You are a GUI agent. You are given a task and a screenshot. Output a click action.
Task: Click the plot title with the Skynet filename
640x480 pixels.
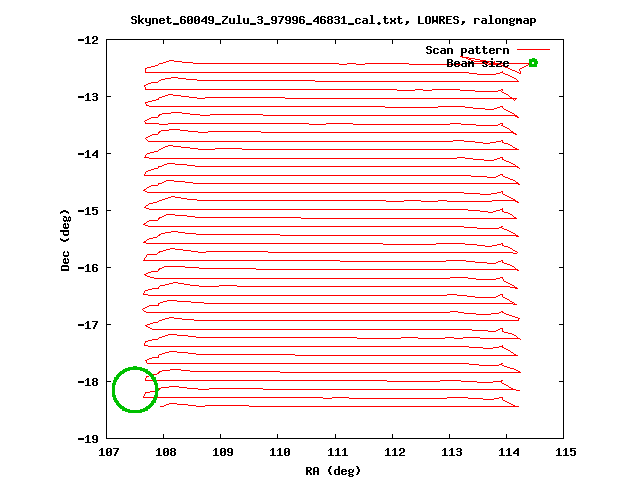(x=333, y=20)
